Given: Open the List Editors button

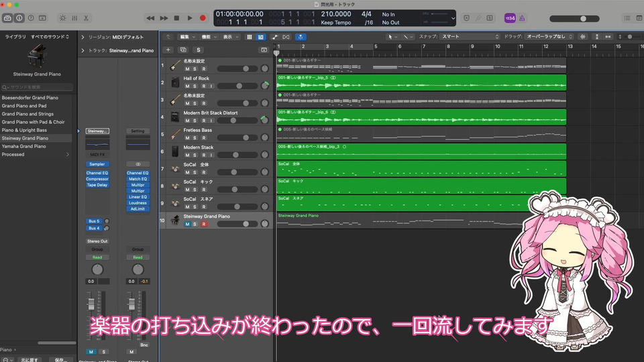Looking at the screenshot, I should [627, 18].
